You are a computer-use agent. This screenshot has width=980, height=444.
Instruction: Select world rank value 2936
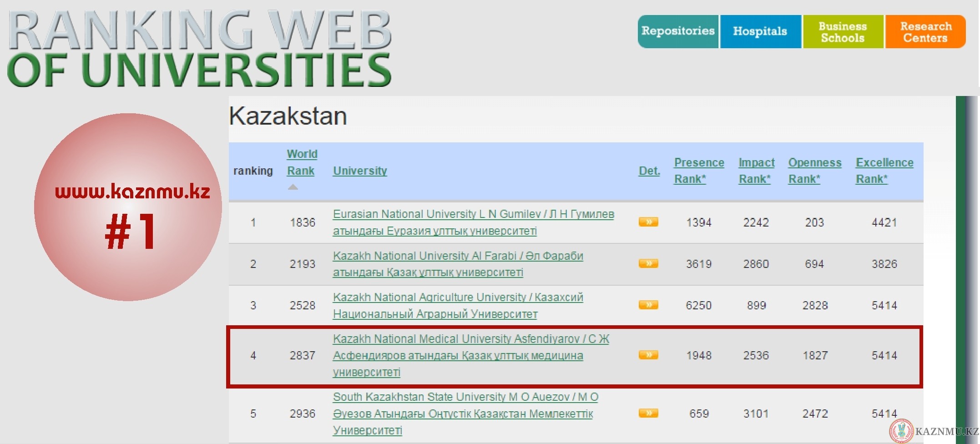click(303, 414)
